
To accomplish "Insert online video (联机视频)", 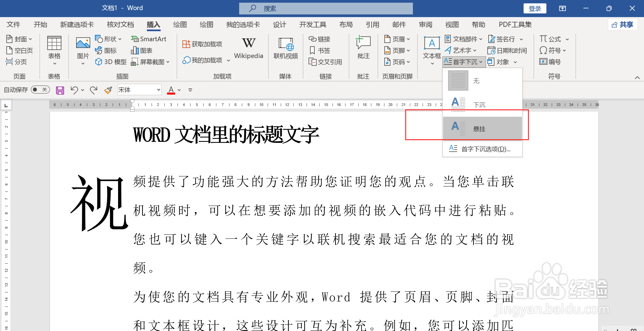I will coord(286,48).
